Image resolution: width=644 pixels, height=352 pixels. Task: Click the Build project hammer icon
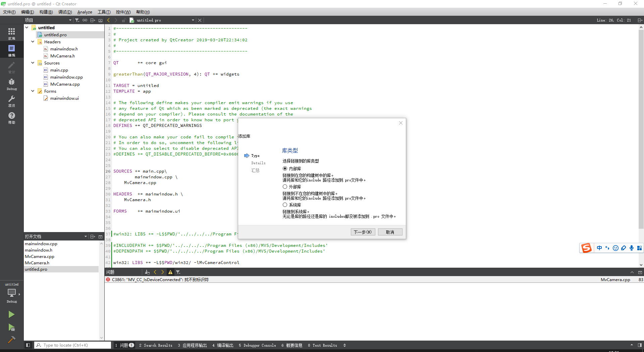pyautogui.click(x=11, y=340)
